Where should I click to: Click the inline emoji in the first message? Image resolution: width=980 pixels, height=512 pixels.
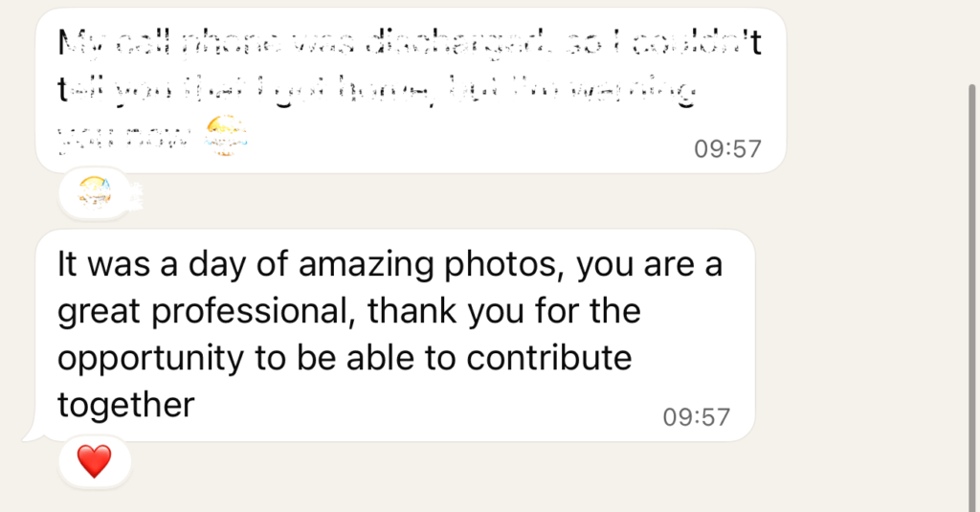point(227,136)
